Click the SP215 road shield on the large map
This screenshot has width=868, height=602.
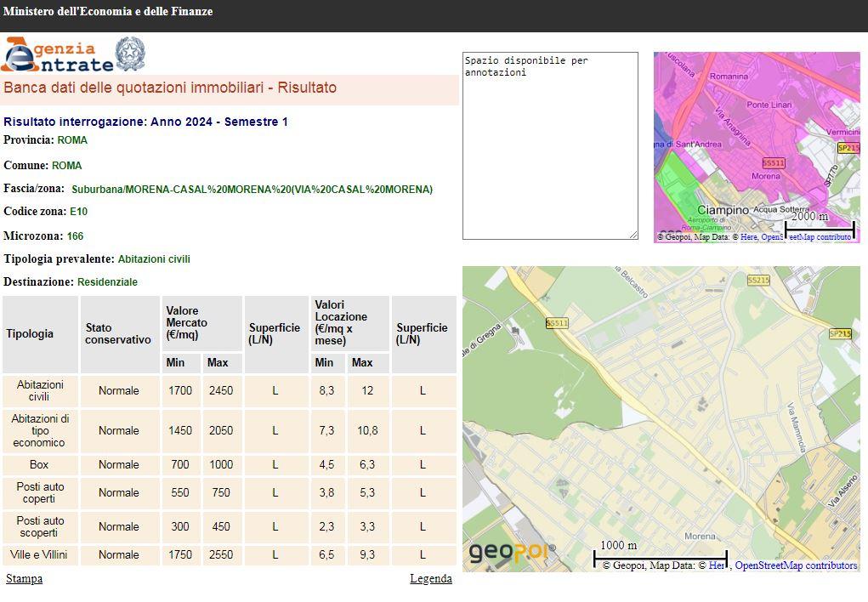pos(839,333)
